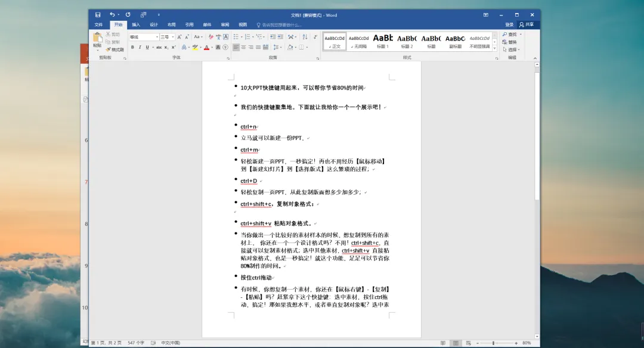Open the line spacing dropdown
The width and height of the screenshot is (644, 348).
tap(278, 48)
